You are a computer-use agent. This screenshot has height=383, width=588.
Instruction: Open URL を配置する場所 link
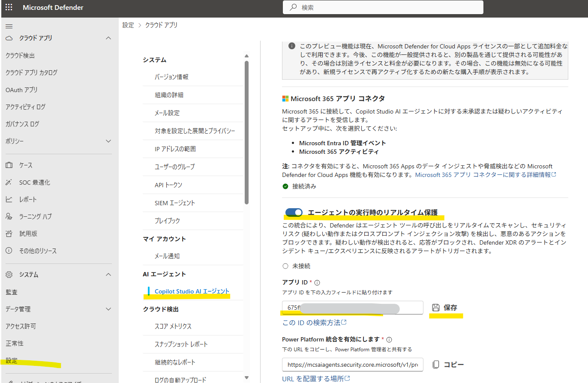(316, 379)
